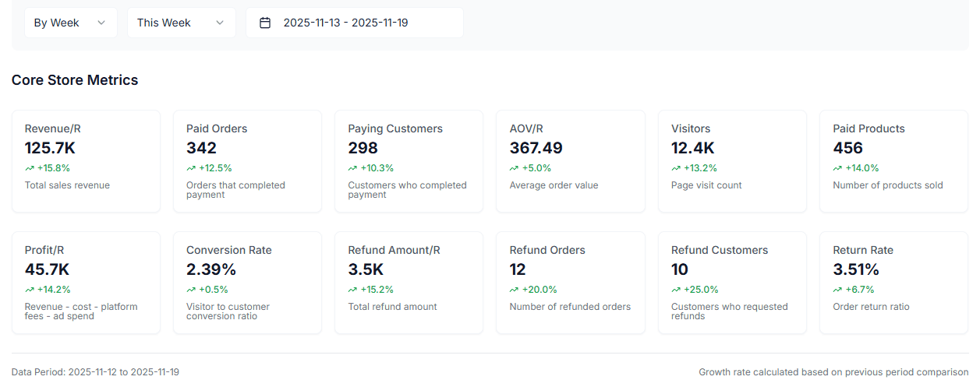Open the Paid Products metric card

coord(893,160)
